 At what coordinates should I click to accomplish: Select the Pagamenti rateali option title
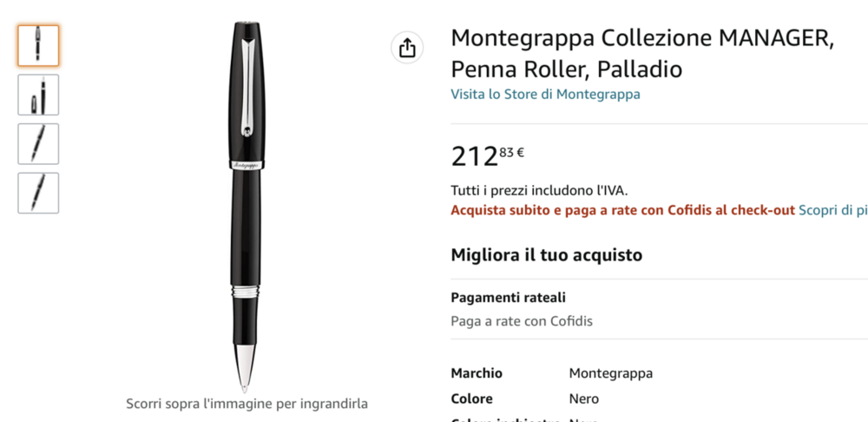(508, 297)
